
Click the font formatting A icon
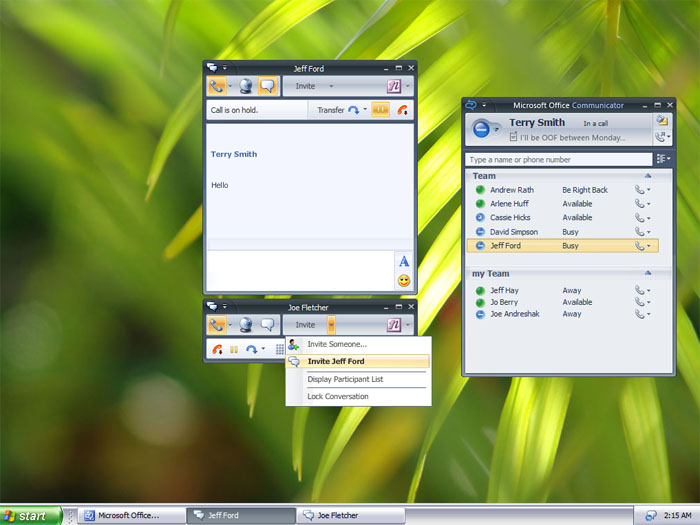(x=404, y=261)
